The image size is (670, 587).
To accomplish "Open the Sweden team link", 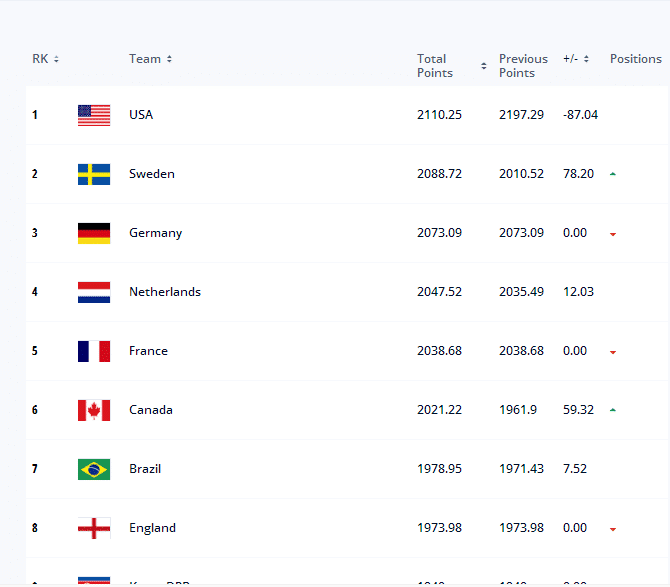I will [x=152, y=174].
